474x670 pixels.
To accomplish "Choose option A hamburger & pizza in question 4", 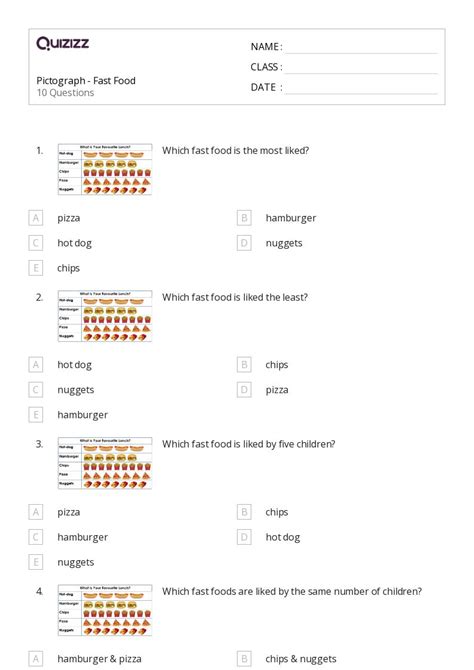I will pos(36,659).
